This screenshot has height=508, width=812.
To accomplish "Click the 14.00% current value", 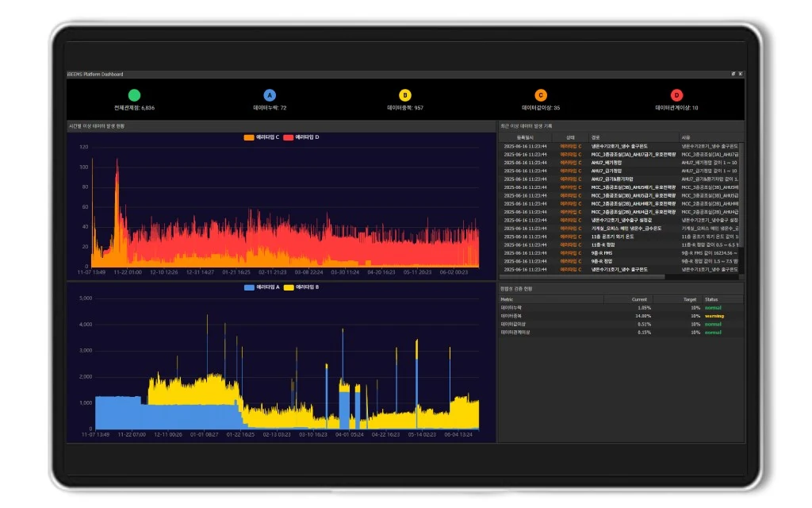I will 643,316.
